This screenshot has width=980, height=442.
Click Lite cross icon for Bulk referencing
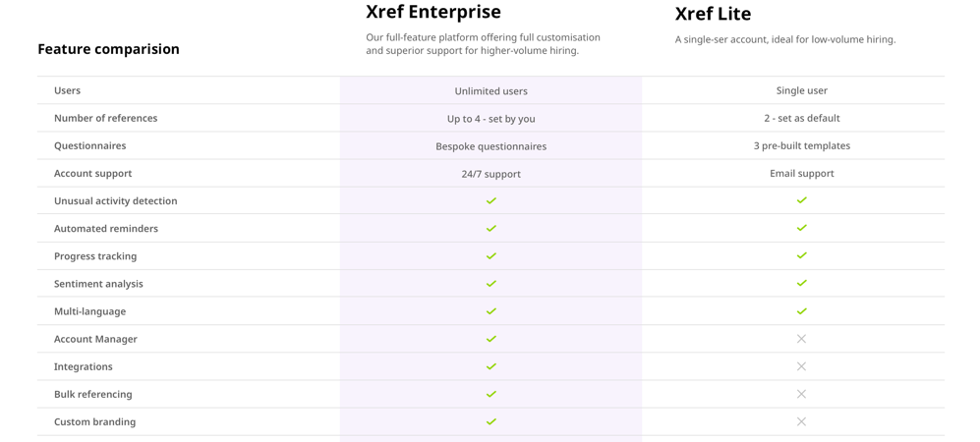802,394
